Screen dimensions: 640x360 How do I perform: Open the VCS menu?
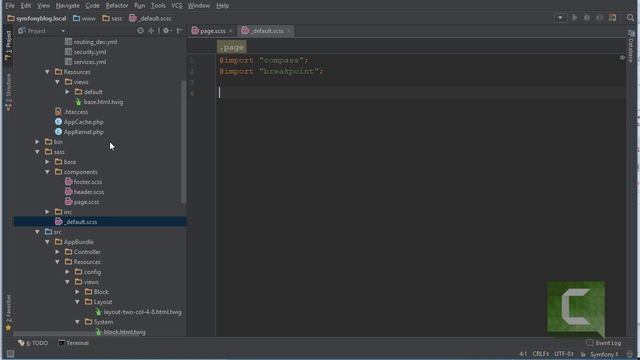point(176,6)
